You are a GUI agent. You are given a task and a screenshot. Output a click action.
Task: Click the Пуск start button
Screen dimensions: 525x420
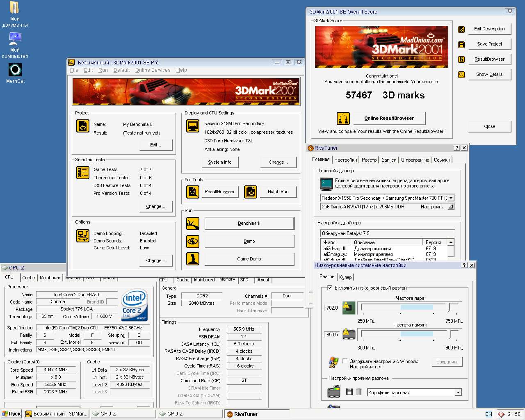tap(11, 414)
